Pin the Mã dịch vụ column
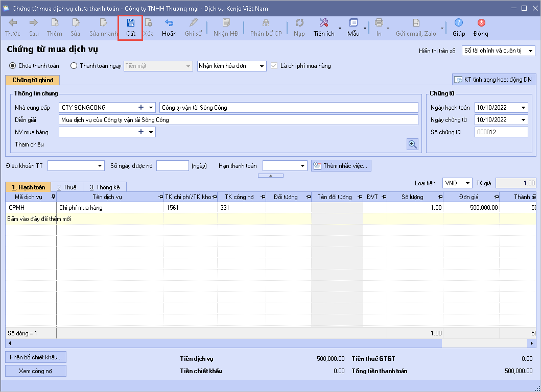541x392 pixels. coord(53,197)
